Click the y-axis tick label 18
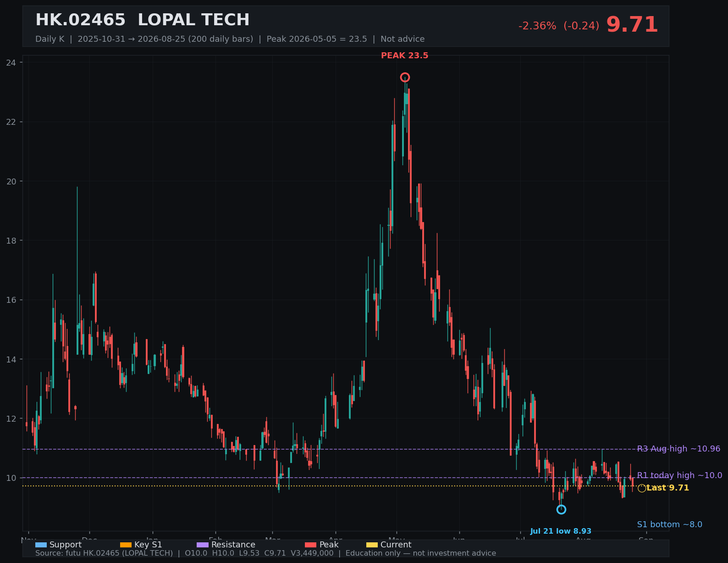This screenshot has height=563, width=728. pos(11,240)
